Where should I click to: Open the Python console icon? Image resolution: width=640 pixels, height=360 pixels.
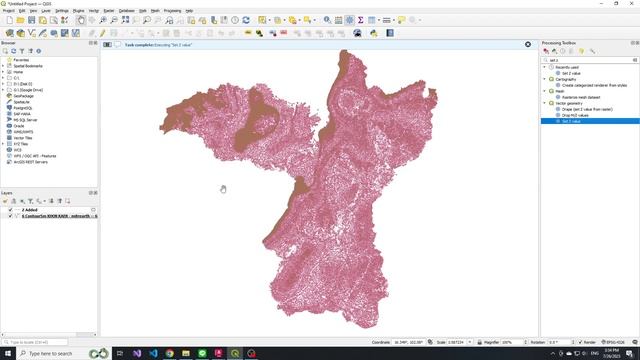coord(373,33)
